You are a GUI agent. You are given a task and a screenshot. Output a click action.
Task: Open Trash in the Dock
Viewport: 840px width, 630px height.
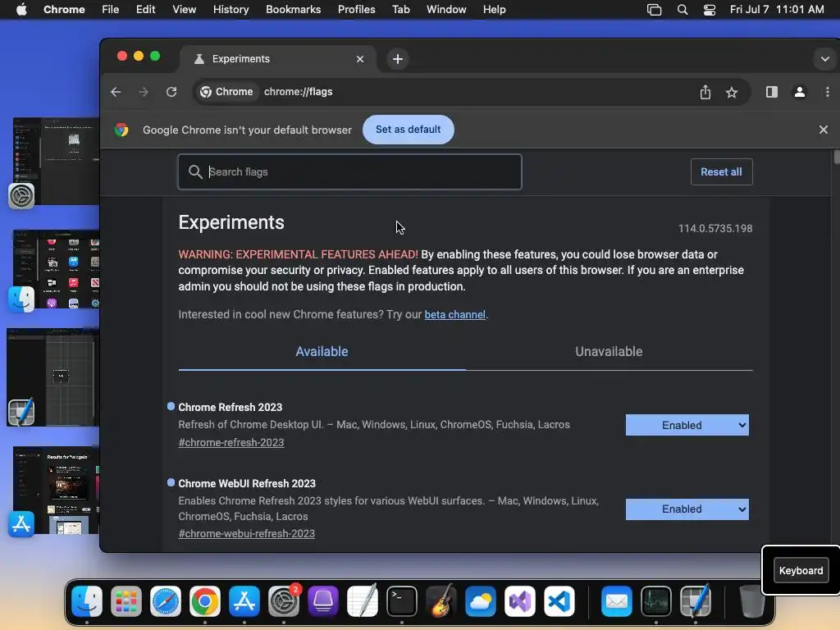pos(751,601)
